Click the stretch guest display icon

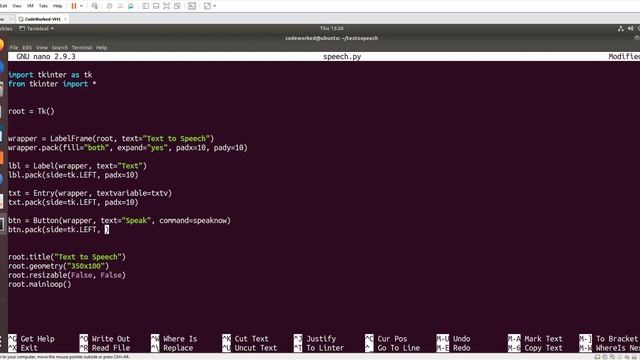tap(207, 6)
